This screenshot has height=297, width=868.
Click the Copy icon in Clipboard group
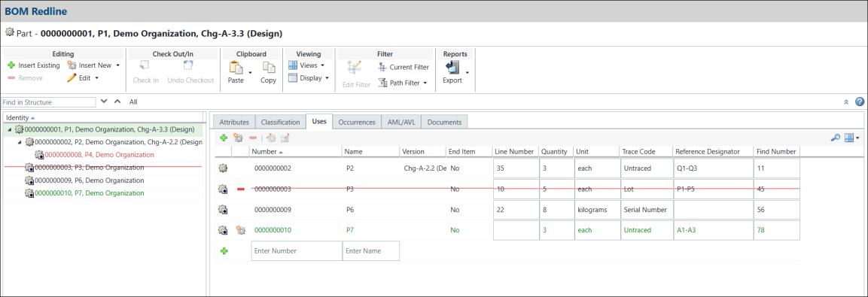click(269, 68)
